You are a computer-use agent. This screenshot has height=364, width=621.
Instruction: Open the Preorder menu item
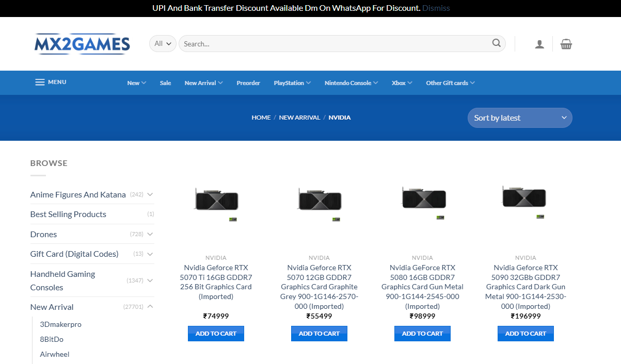pyautogui.click(x=248, y=83)
